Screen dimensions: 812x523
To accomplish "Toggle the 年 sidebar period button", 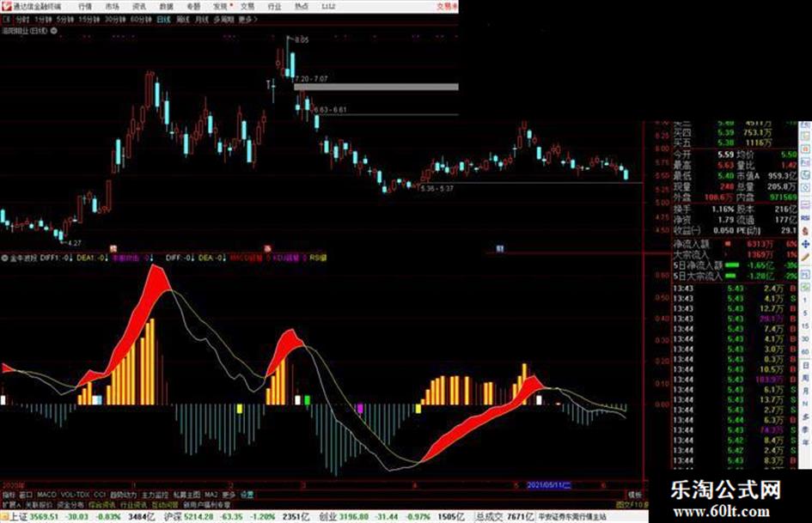I will (x=805, y=443).
